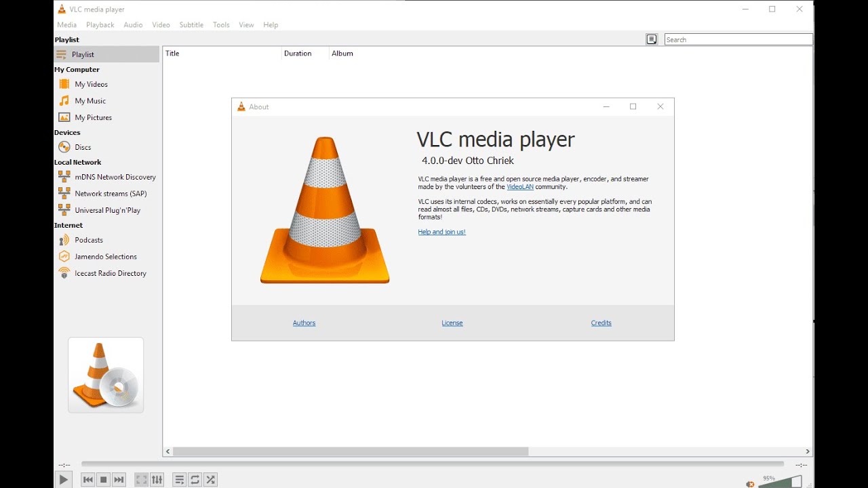The width and height of the screenshot is (868, 488).
Task: Click the Podcasts speaker icon
Action: tap(64, 240)
